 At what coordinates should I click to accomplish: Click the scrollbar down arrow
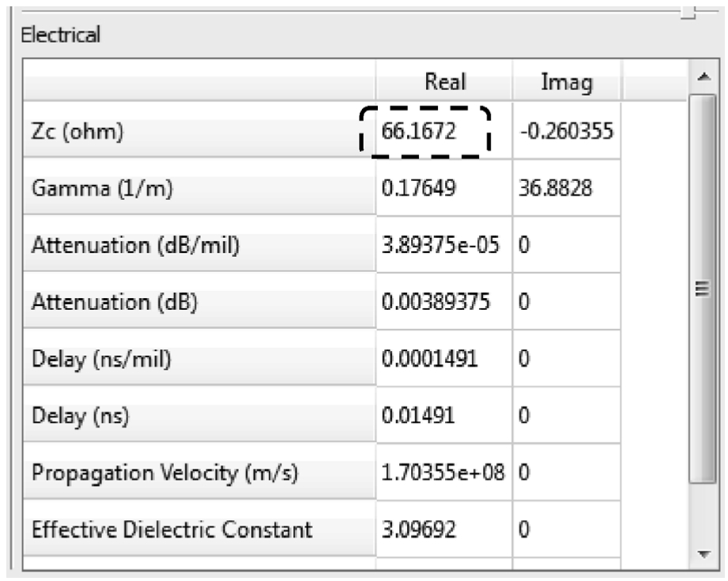pyautogui.click(x=703, y=553)
